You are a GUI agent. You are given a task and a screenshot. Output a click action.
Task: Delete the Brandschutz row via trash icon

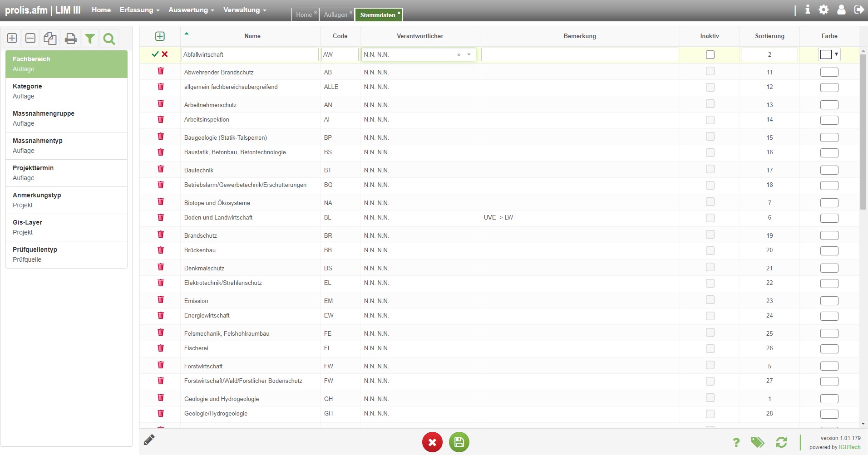click(x=161, y=235)
